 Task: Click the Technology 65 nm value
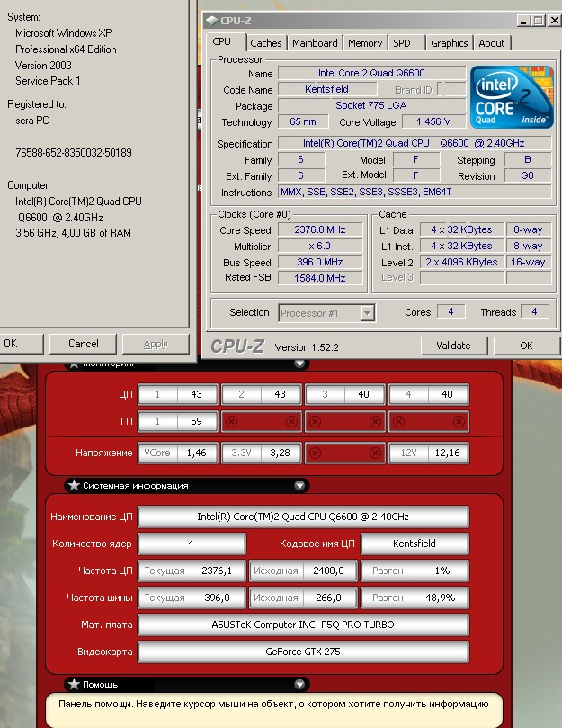click(x=303, y=121)
